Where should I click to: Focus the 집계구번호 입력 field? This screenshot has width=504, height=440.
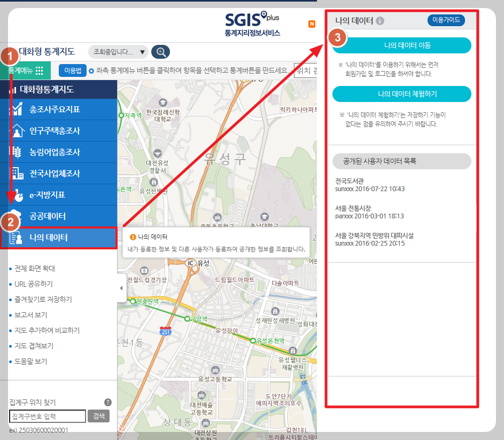click(x=48, y=416)
